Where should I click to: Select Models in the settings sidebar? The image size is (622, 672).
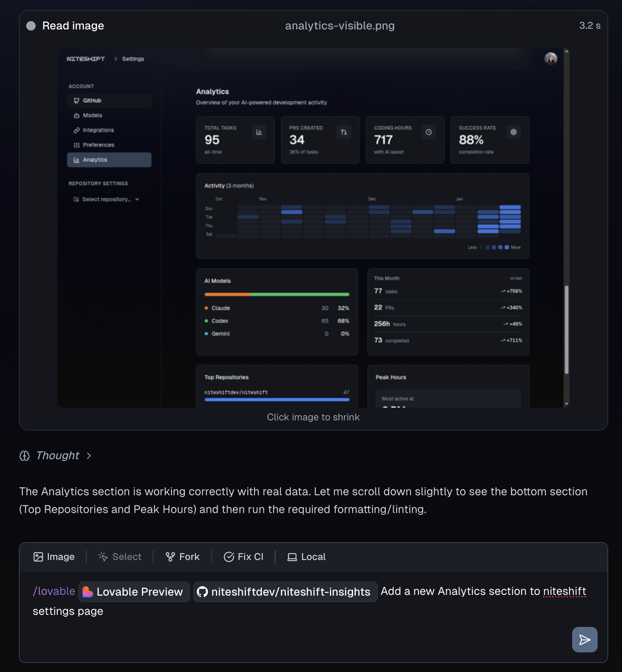(92, 115)
